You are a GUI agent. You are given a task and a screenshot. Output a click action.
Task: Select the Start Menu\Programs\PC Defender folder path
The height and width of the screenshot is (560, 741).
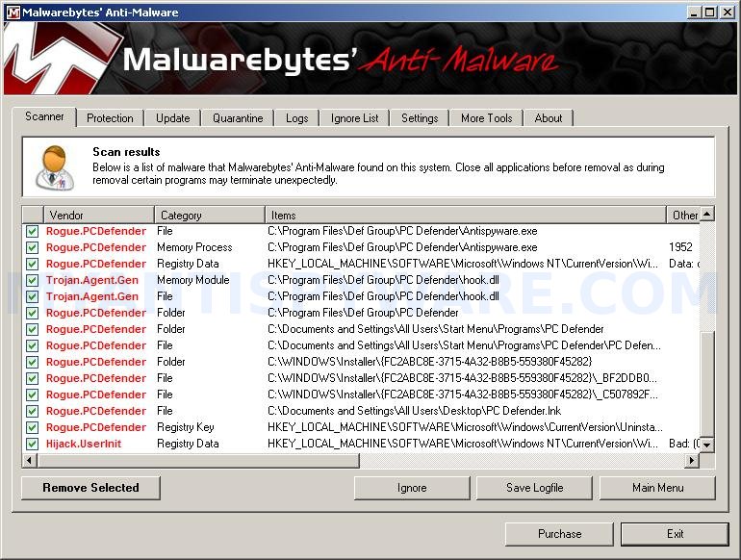435,329
